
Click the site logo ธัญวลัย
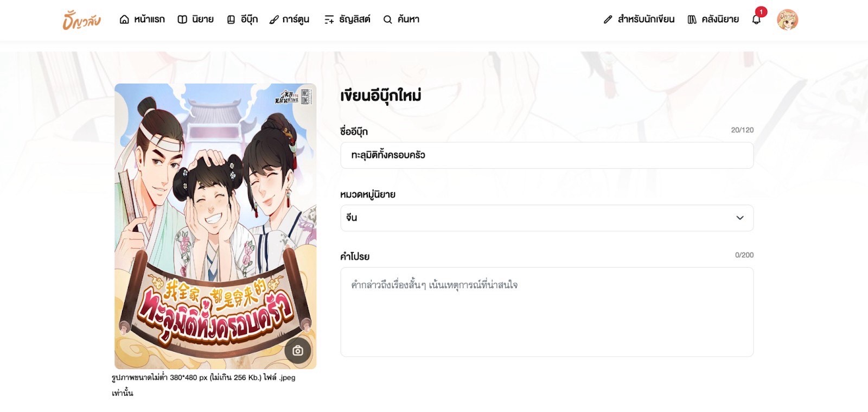[x=81, y=20]
